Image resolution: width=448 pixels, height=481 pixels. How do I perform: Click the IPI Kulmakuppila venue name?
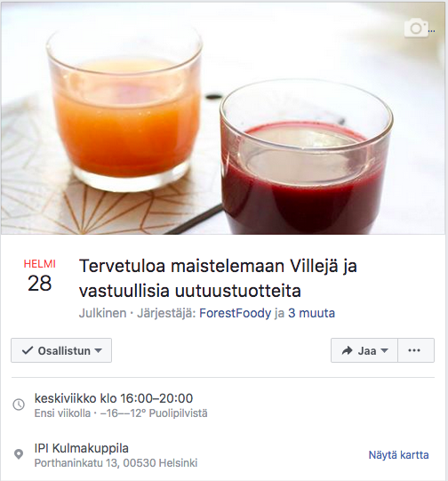(x=81, y=448)
